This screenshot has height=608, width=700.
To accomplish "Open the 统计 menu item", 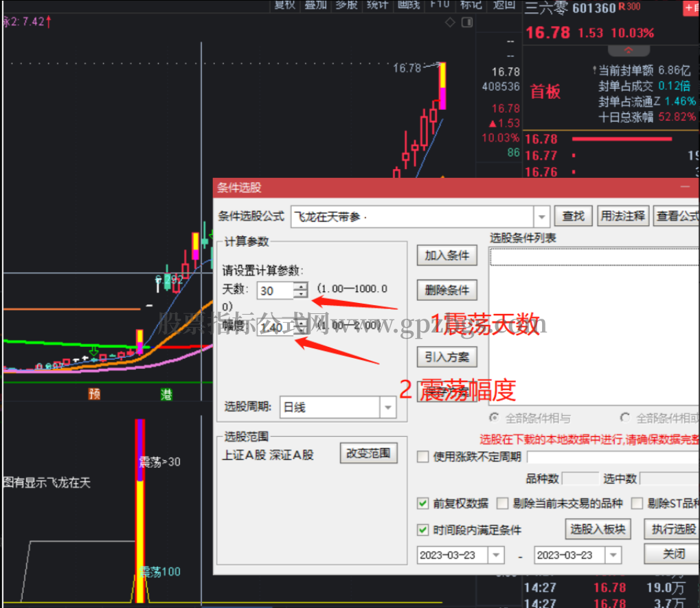I will pyautogui.click(x=377, y=5).
